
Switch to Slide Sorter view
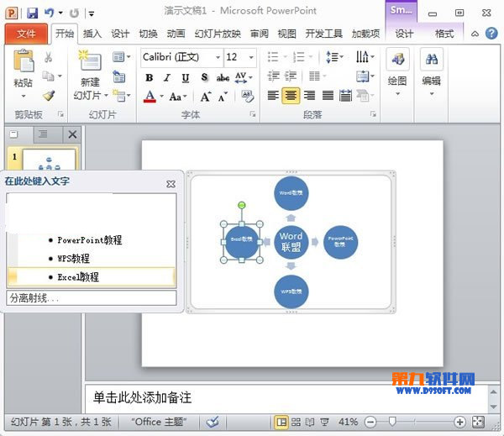click(296, 422)
